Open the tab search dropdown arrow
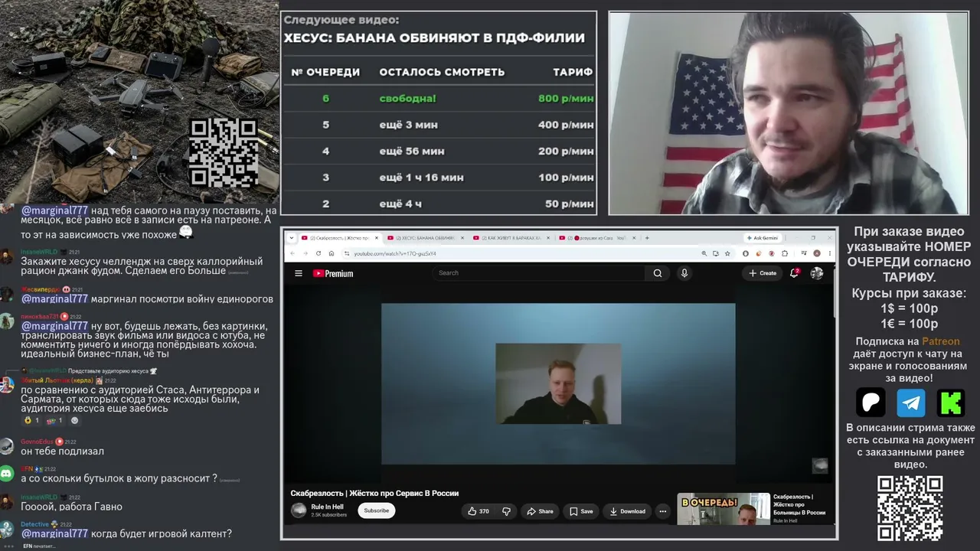The height and width of the screenshot is (551, 980). [292, 238]
